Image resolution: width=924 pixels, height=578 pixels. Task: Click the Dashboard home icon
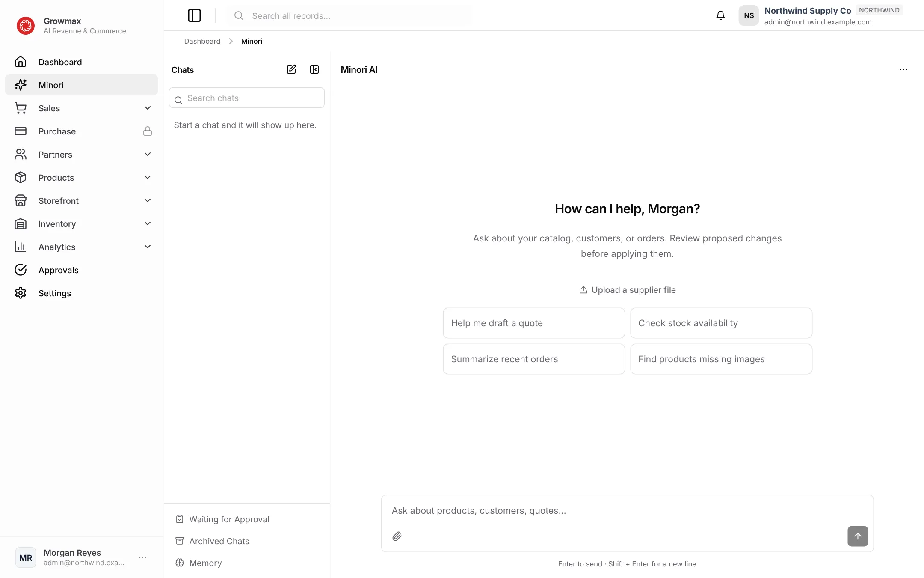[x=21, y=62]
